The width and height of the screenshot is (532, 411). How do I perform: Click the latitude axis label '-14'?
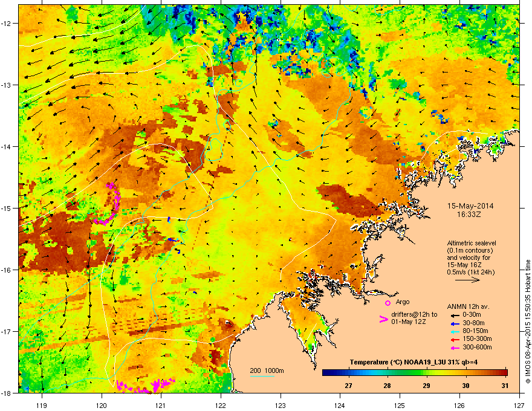pos(7,146)
